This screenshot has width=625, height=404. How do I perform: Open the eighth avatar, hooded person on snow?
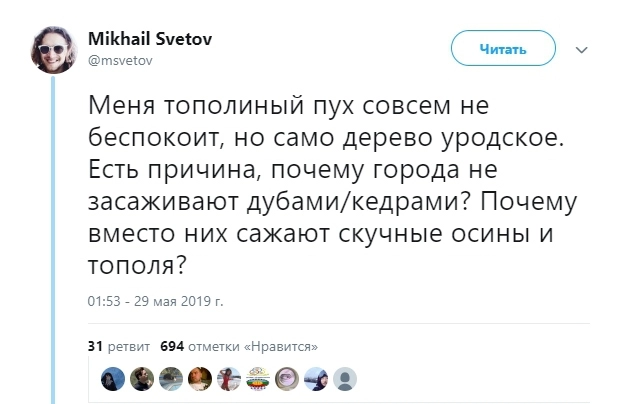[x=316, y=378]
